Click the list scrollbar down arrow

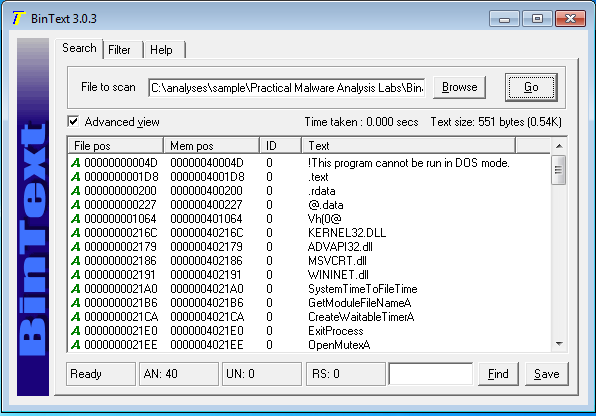559,344
